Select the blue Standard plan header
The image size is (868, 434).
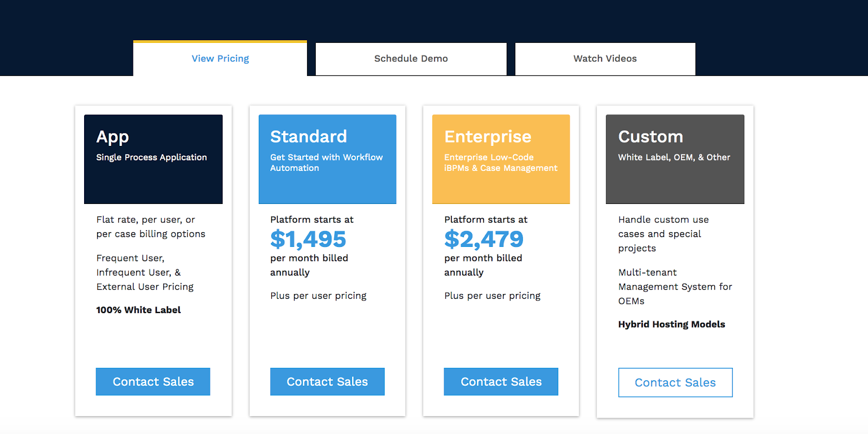[x=327, y=159]
